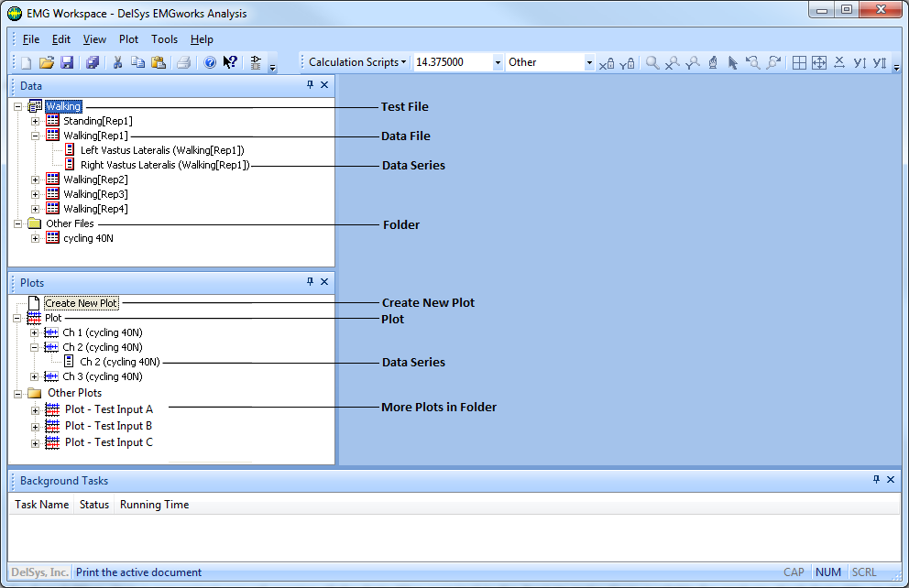Create a new document from the toolbar
This screenshot has height=588, width=909.
(26, 62)
